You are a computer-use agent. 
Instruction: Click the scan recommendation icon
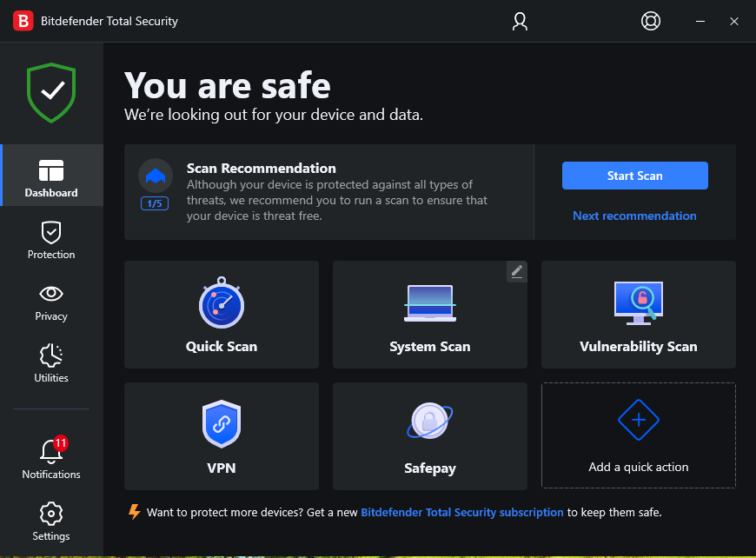click(156, 176)
